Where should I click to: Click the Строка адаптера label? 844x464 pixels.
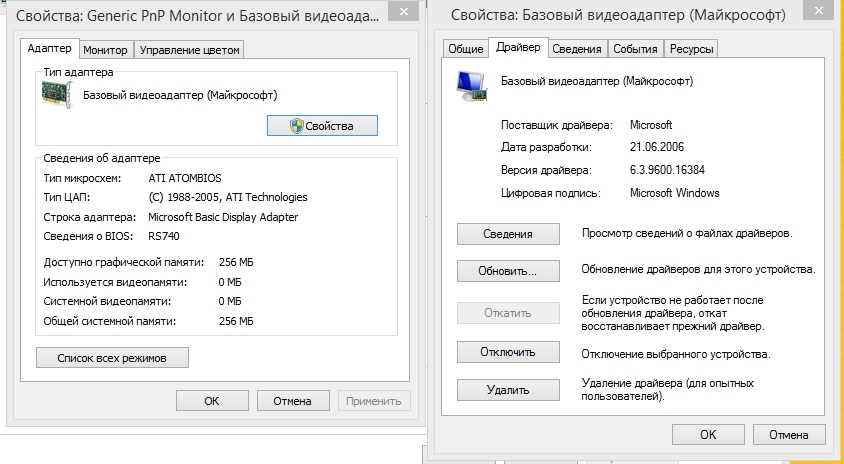pyautogui.click(x=89, y=217)
